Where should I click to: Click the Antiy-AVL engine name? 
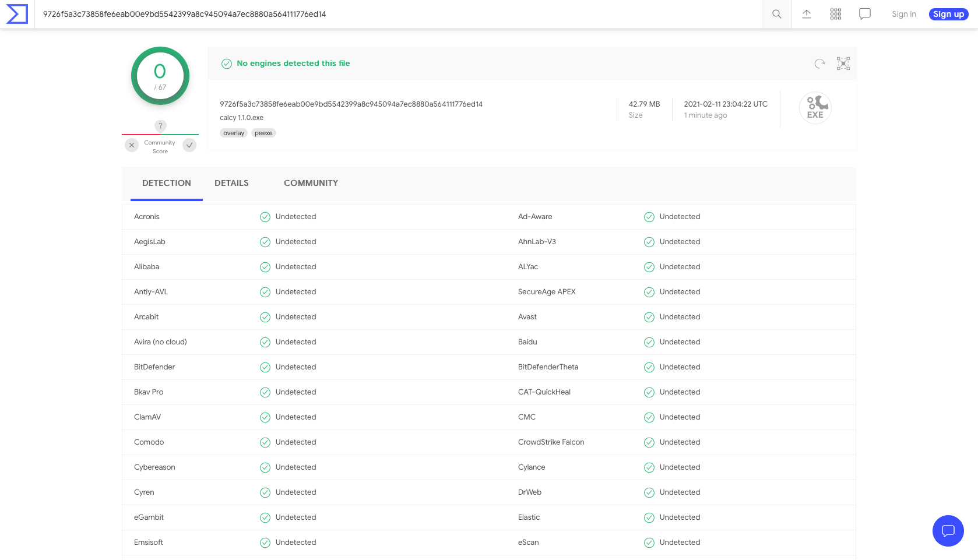coord(151,292)
